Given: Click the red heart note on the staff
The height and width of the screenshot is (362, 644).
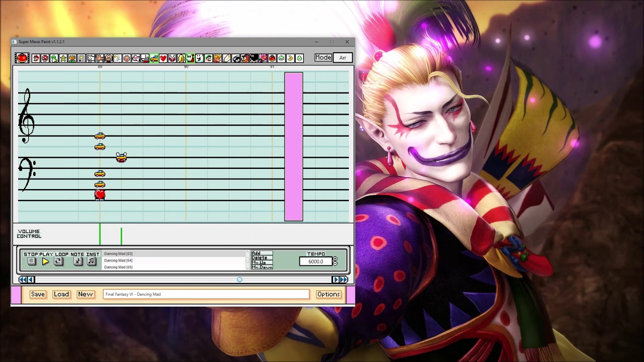Looking at the screenshot, I should pyautogui.click(x=100, y=195).
